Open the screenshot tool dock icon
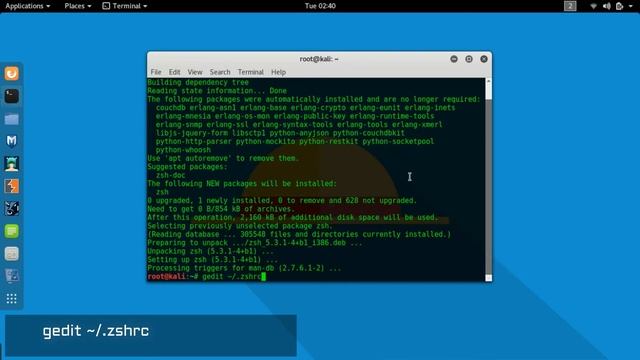The height and width of the screenshot is (360, 640). click(x=11, y=276)
